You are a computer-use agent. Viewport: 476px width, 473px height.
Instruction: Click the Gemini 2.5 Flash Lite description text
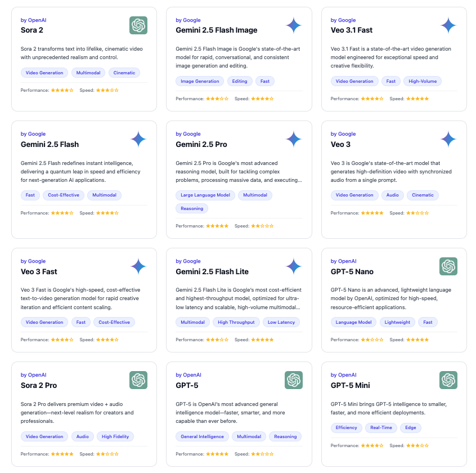coord(238,298)
